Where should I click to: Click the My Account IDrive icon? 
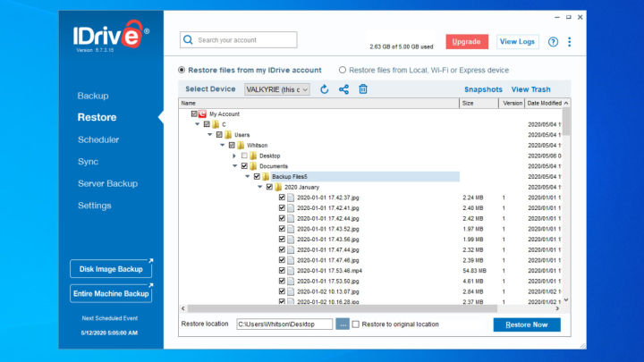(202, 114)
